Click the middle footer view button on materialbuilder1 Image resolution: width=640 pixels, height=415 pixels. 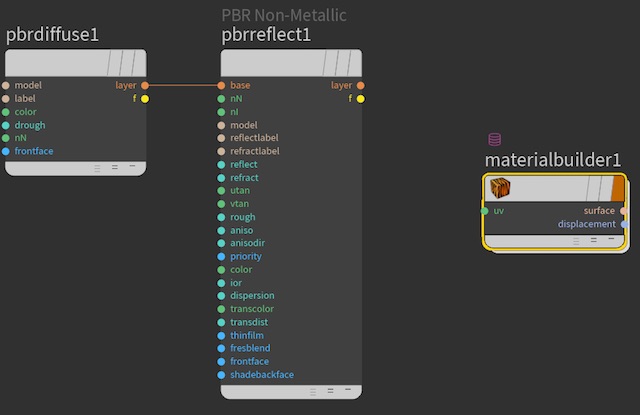[592, 240]
